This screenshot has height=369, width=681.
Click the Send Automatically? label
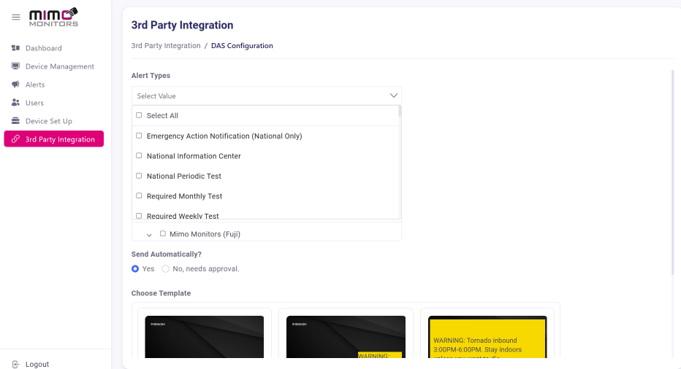click(166, 254)
